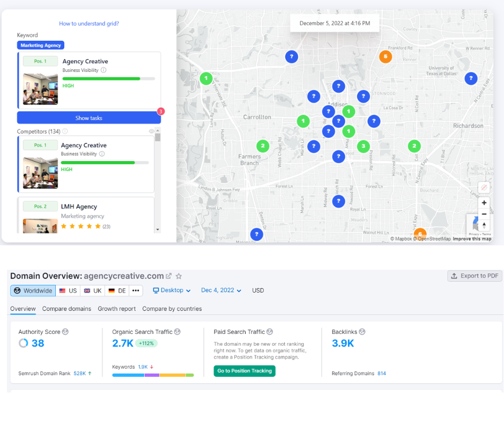Viewport: 504px width, 423px height.
Task: Click the top Business Visibility progress bar
Action: (109, 78)
